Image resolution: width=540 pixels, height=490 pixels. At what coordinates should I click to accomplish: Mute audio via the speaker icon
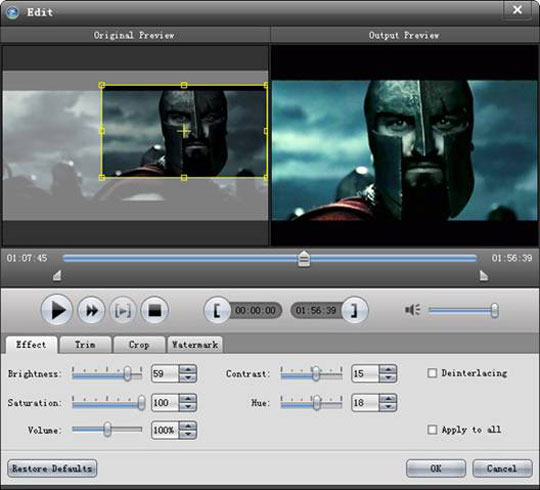click(413, 310)
